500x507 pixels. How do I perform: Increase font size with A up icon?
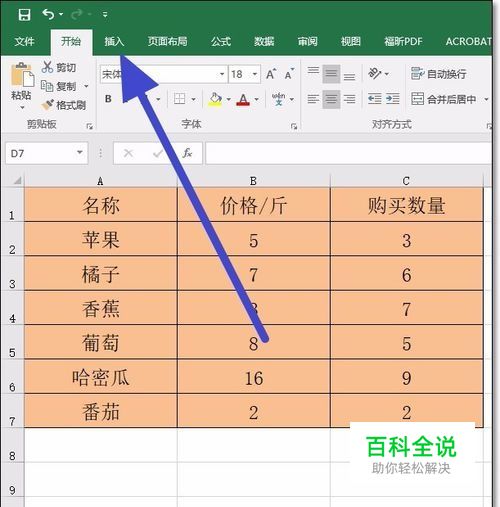tap(271, 74)
